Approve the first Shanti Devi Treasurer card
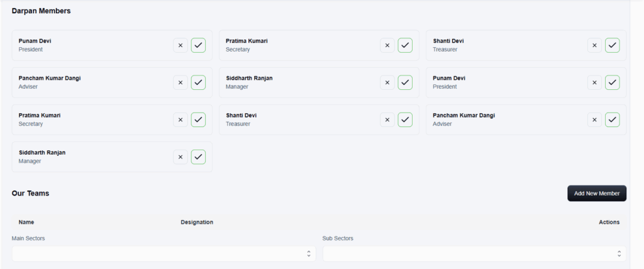This screenshot has height=269, width=644. 613,45
